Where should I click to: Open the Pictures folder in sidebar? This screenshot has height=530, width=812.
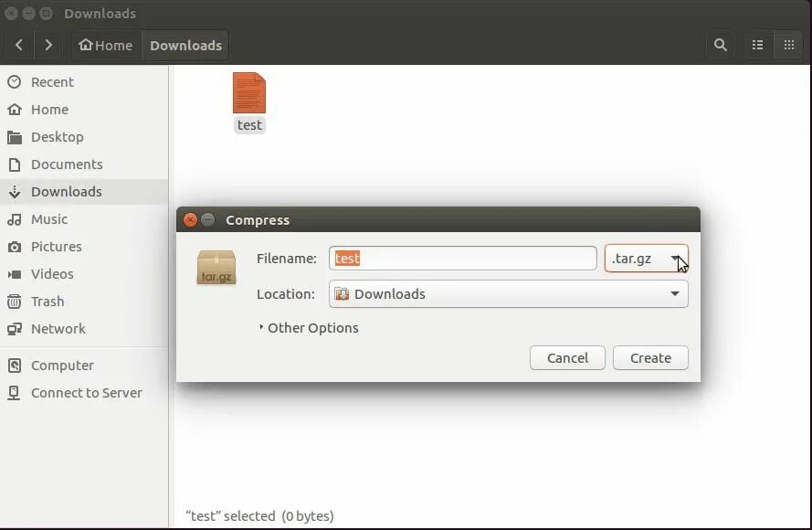[57, 247]
